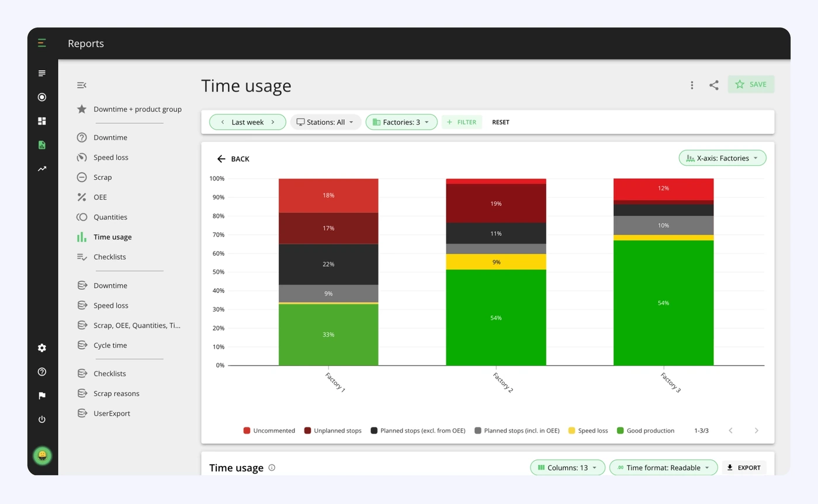Open the user avatar at the bottom
The height and width of the screenshot is (504, 818).
(42, 455)
